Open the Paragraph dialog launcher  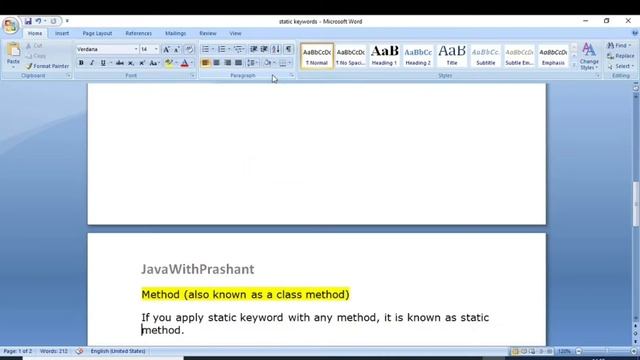coord(292,76)
